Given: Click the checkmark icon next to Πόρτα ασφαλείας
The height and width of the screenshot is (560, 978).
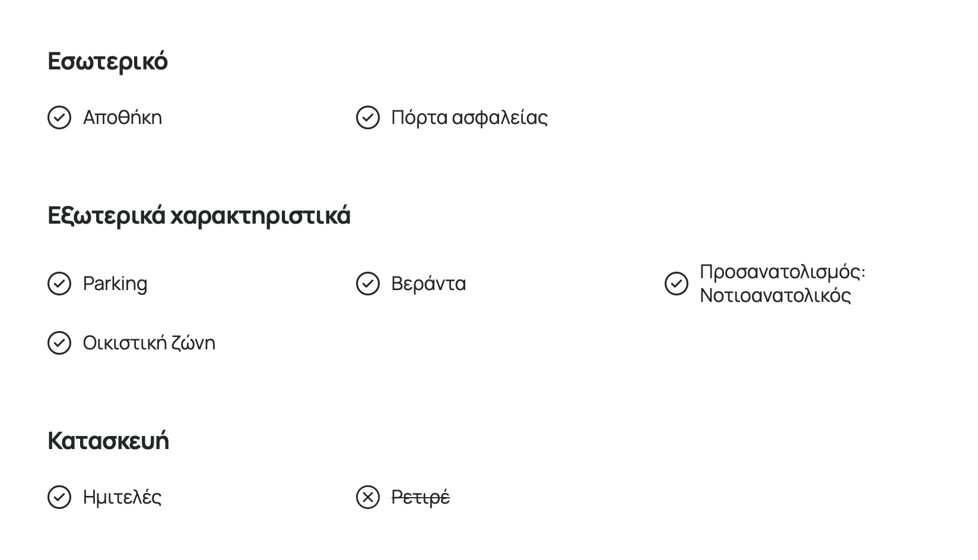Looking at the screenshot, I should [368, 117].
